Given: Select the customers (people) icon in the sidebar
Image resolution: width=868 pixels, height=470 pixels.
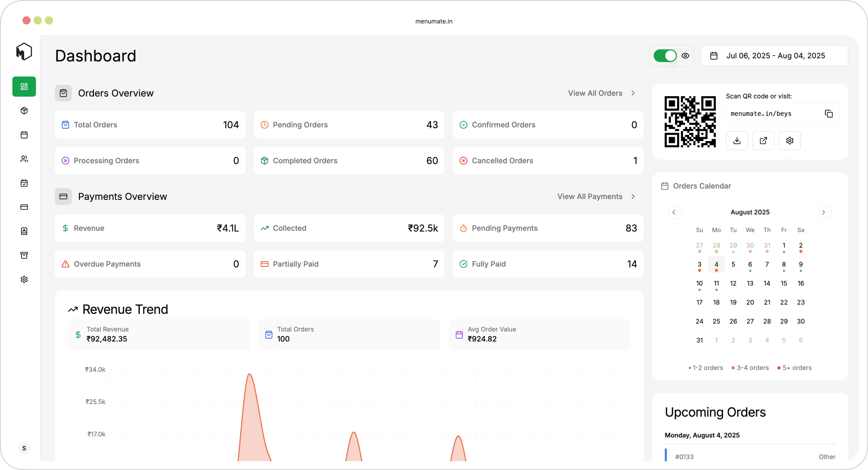Looking at the screenshot, I should (x=24, y=159).
